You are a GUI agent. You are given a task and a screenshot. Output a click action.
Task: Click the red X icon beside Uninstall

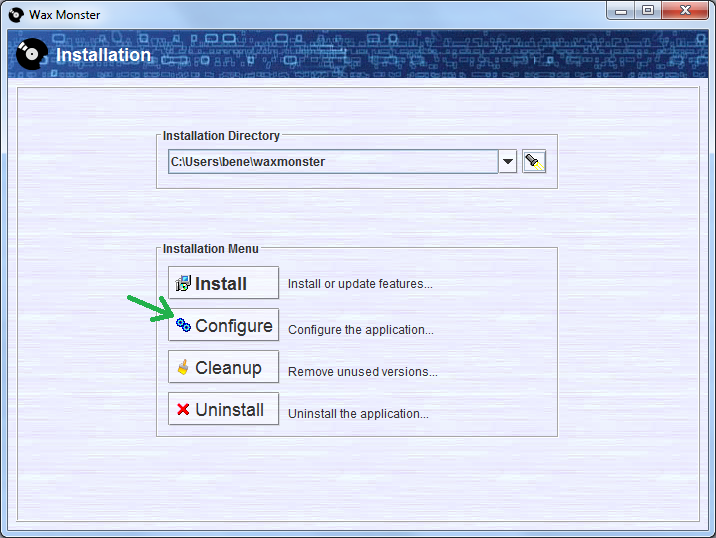[x=183, y=410]
